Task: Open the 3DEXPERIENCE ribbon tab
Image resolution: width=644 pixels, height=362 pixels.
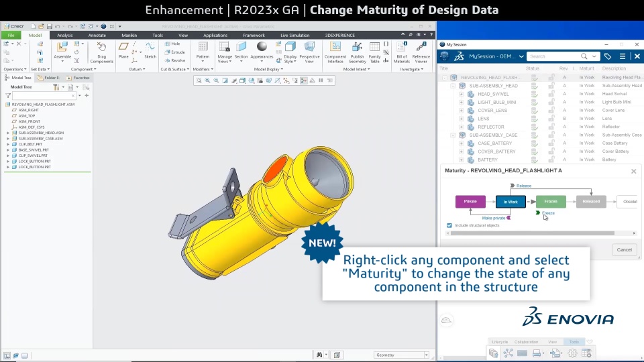Action: click(339, 36)
